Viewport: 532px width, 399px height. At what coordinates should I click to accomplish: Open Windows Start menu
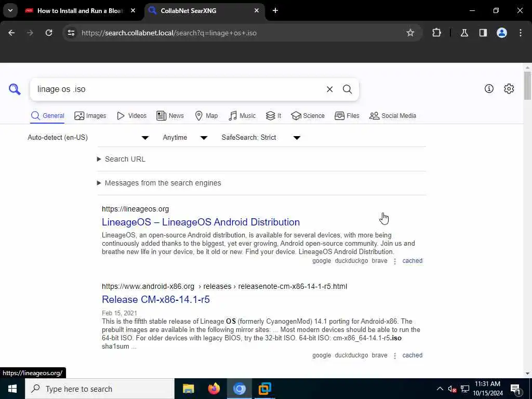12,389
